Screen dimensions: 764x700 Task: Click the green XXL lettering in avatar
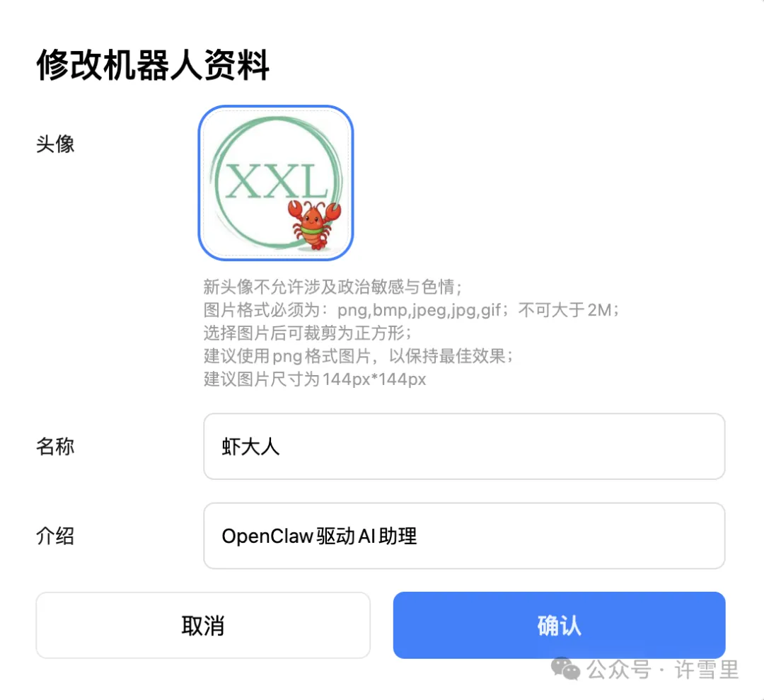coord(277,181)
